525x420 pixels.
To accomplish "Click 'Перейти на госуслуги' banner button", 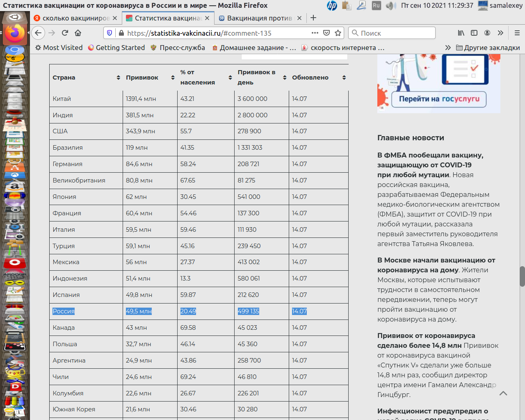I will (x=439, y=99).
